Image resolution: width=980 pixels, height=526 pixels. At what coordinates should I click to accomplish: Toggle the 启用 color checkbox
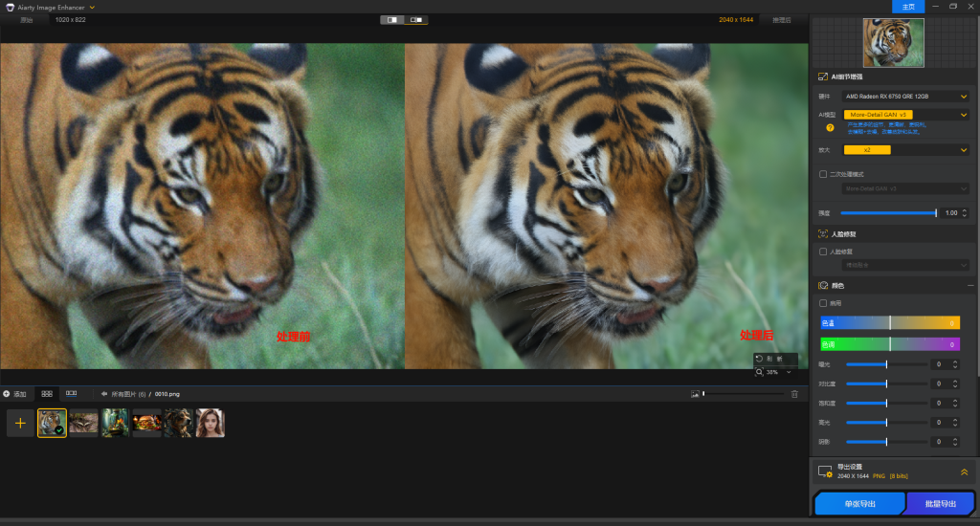point(823,303)
